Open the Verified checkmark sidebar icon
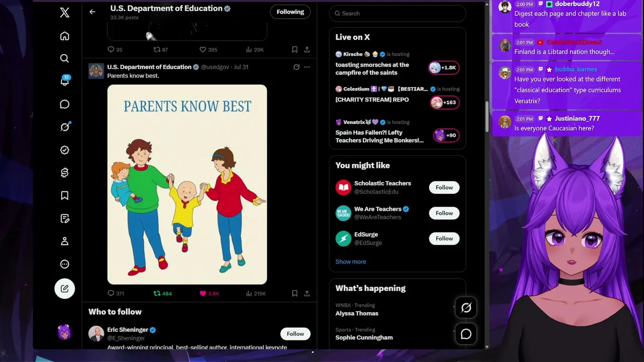 64,150
